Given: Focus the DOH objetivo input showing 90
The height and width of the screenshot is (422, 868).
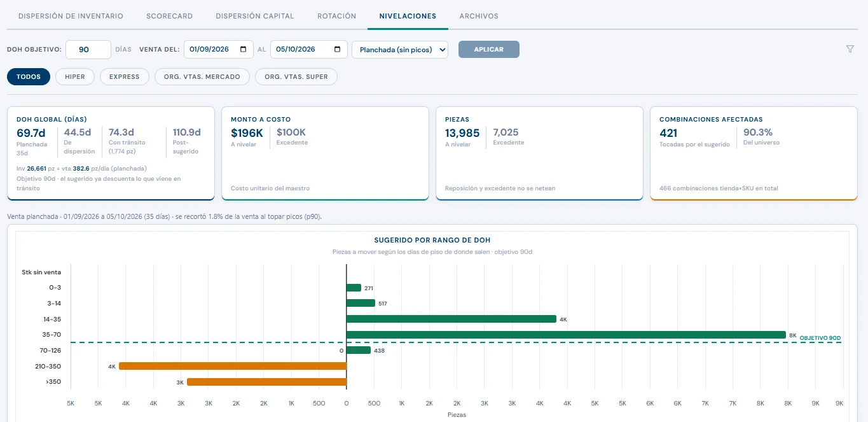Looking at the screenshot, I should click(88, 50).
